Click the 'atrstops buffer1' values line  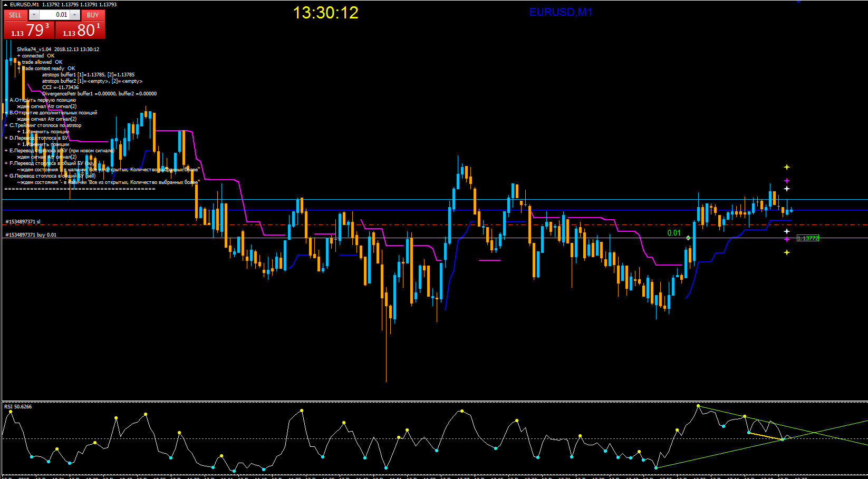(88, 75)
